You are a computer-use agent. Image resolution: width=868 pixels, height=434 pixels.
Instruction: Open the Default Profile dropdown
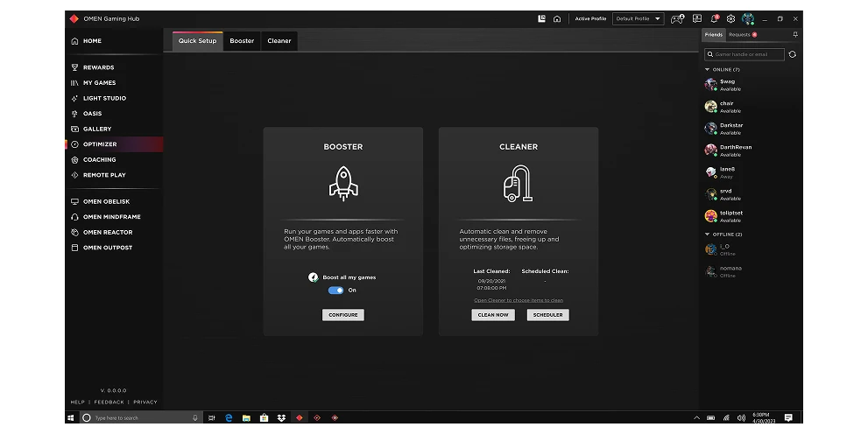[638, 18]
